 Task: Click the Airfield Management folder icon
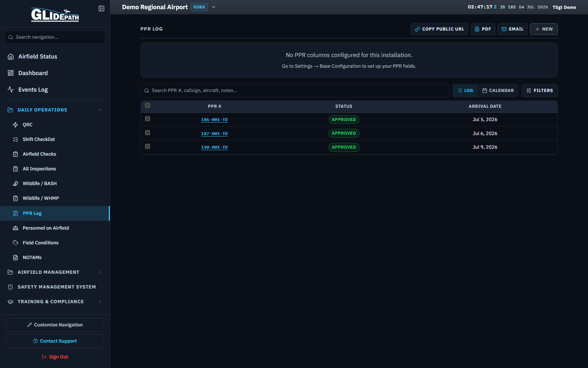[x=10, y=272]
